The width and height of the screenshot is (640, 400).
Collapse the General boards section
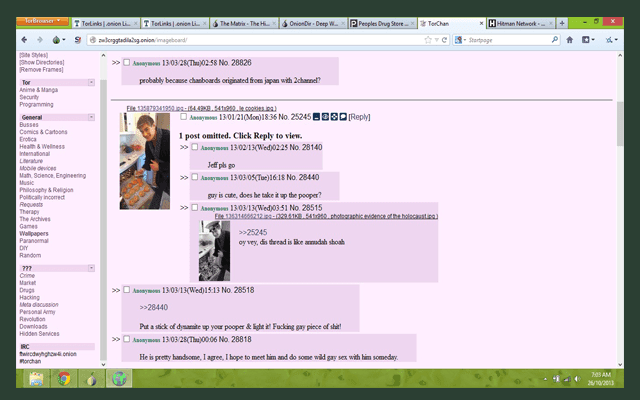(x=91, y=117)
